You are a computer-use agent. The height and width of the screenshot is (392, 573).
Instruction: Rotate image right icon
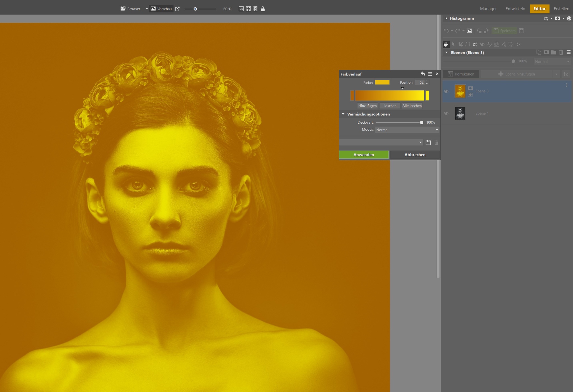point(486,31)
